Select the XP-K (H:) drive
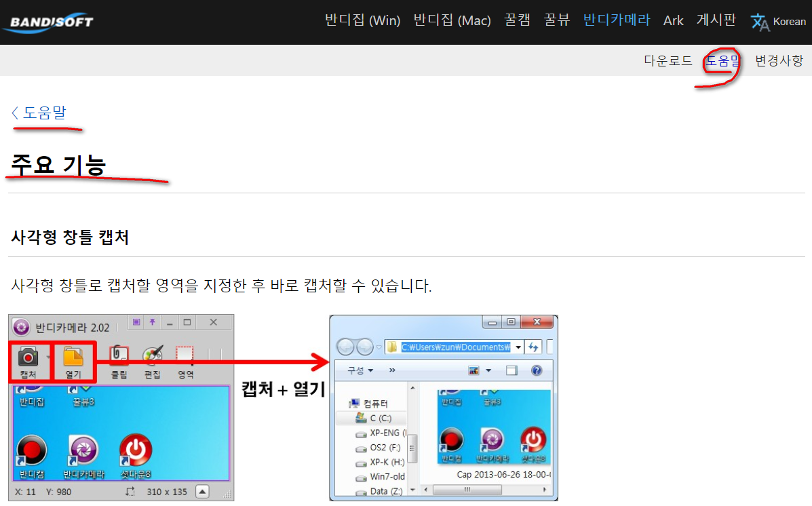 point(380,461)
